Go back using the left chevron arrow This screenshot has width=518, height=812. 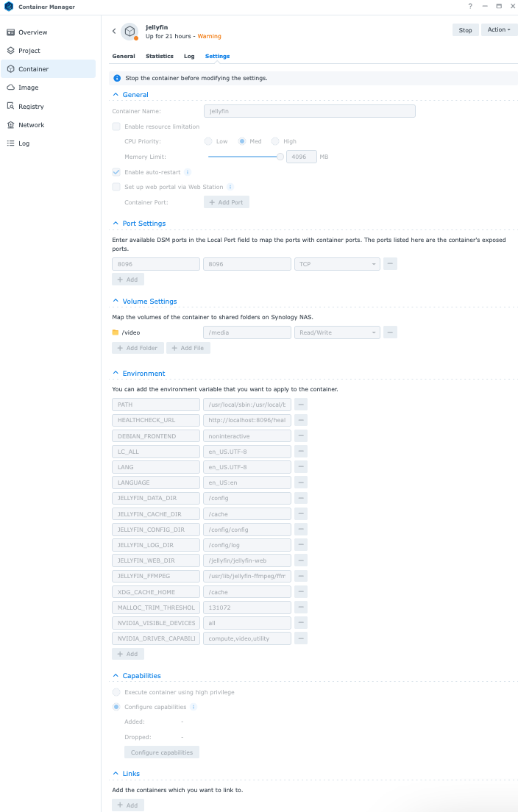tap(114, 31)
